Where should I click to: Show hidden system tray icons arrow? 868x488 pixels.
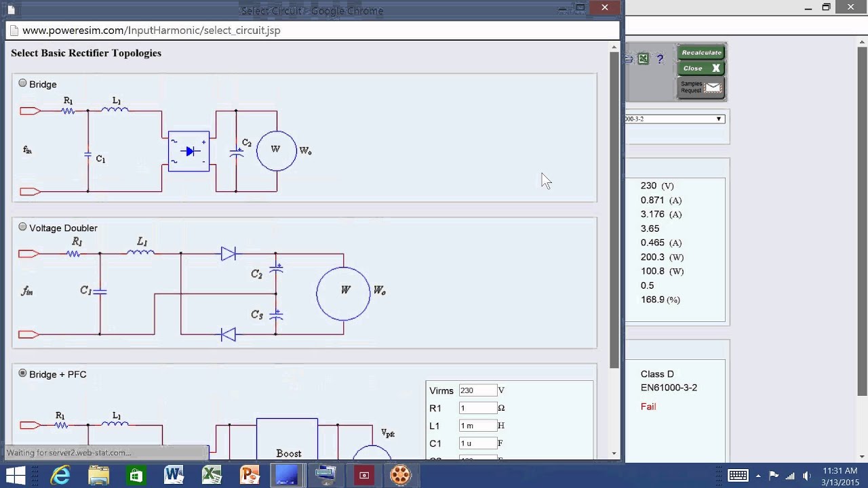click(759, 475)
